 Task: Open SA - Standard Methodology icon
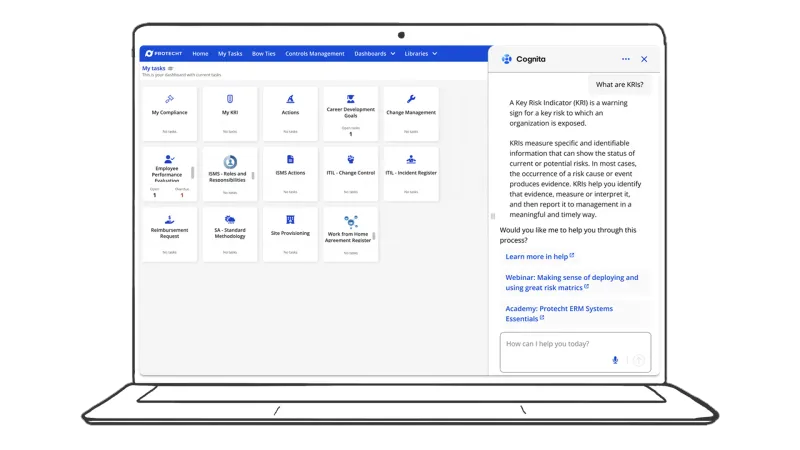click(230, 219)
